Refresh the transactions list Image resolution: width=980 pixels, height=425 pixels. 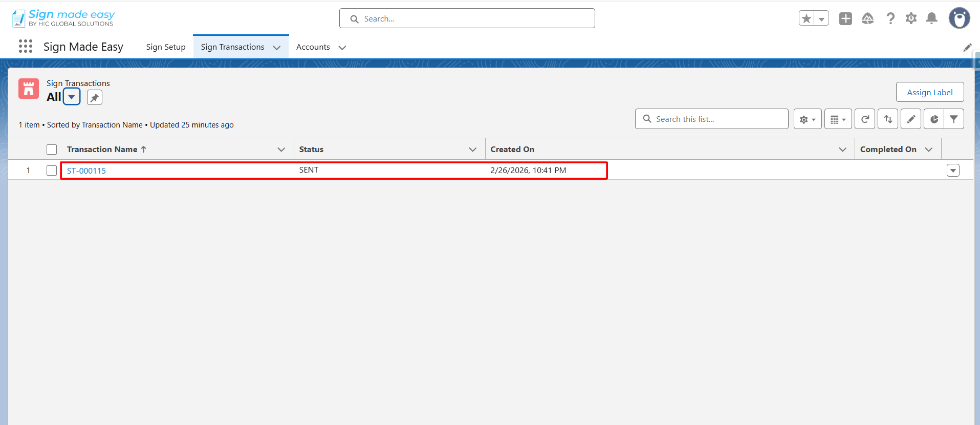865,119
